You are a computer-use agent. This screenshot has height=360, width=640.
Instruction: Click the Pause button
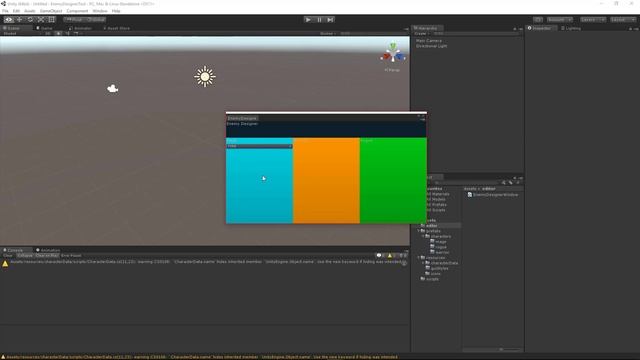319,20
